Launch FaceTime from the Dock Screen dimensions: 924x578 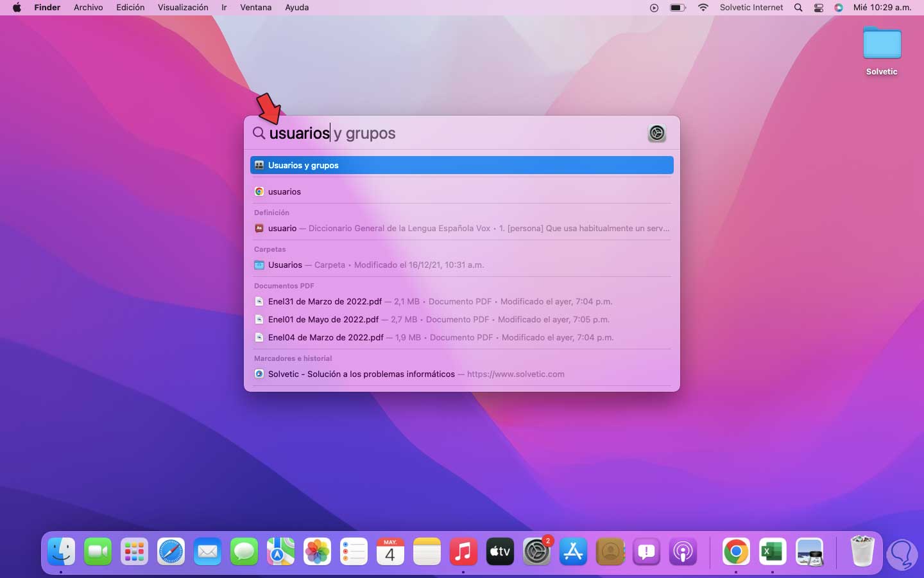tap(98, 551)
